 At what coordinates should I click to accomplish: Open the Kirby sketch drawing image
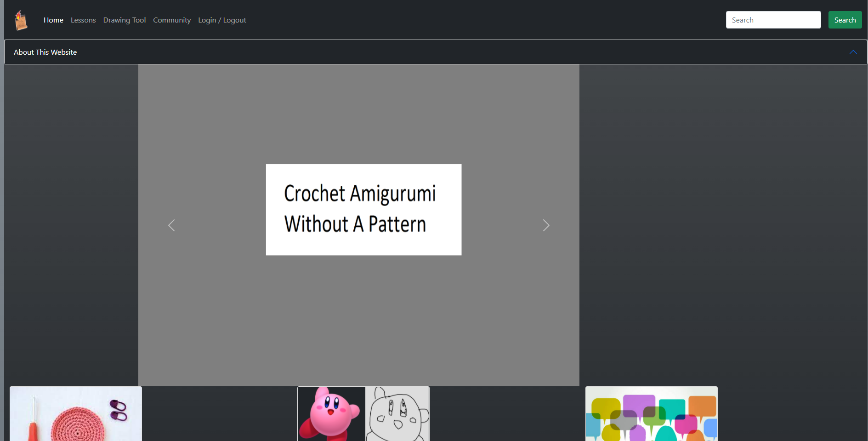coord(397,414)
